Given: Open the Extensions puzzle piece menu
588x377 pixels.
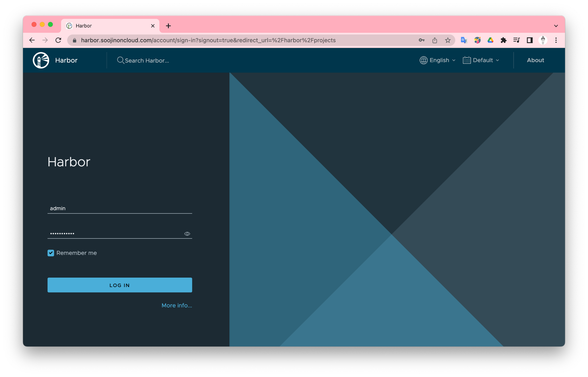Looking at the screenshot, I should (x=503, y=40).
